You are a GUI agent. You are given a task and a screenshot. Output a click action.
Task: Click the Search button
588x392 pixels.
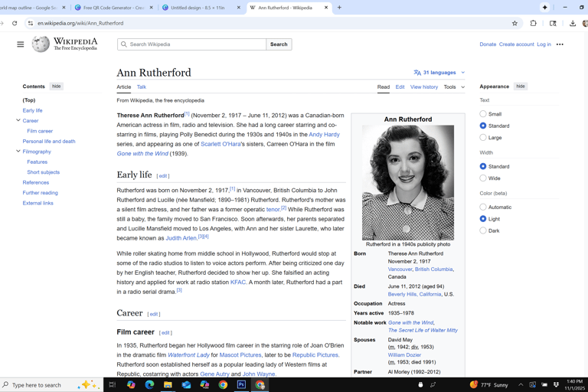tap(279, 44)
